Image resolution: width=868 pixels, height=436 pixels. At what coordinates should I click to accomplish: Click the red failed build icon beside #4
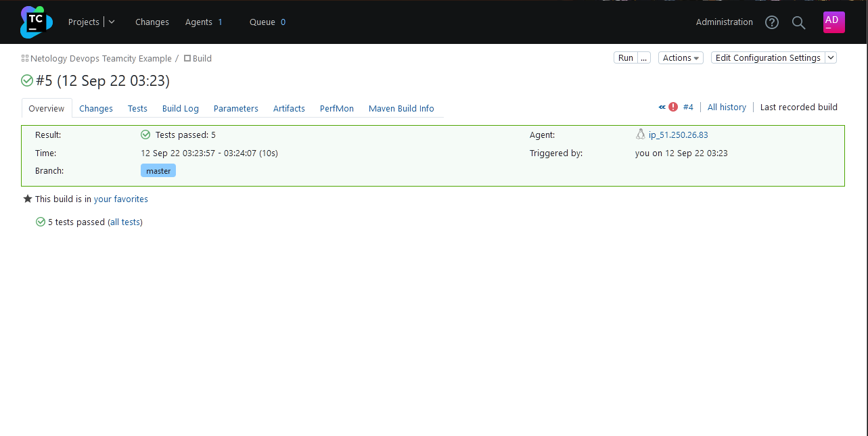(x=672, y=106)
